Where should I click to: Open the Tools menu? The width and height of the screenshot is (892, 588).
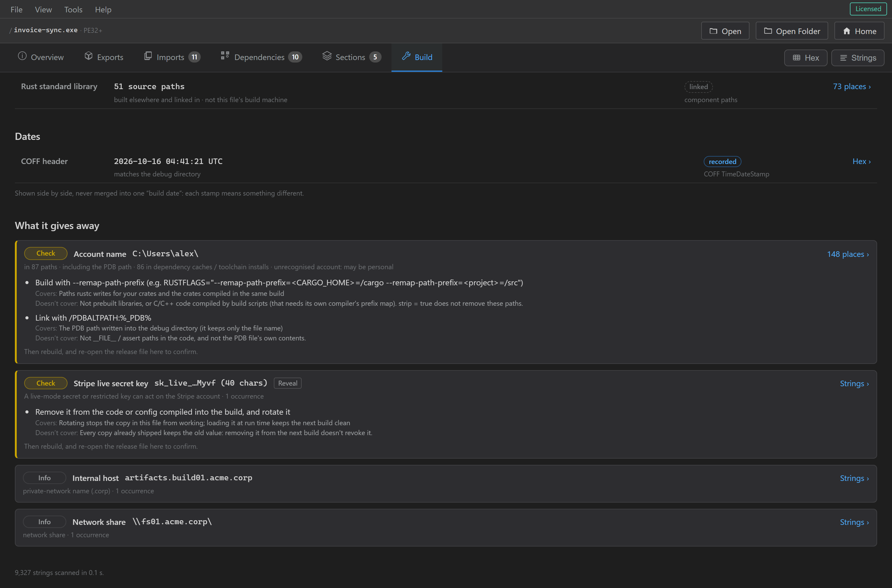point(73,9)
